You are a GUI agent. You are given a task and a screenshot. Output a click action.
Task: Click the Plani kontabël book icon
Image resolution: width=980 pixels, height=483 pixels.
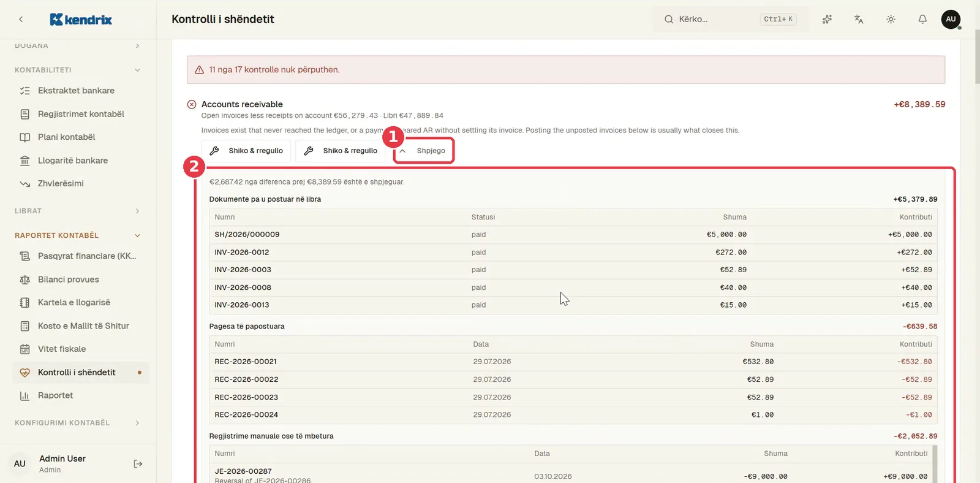25,137
